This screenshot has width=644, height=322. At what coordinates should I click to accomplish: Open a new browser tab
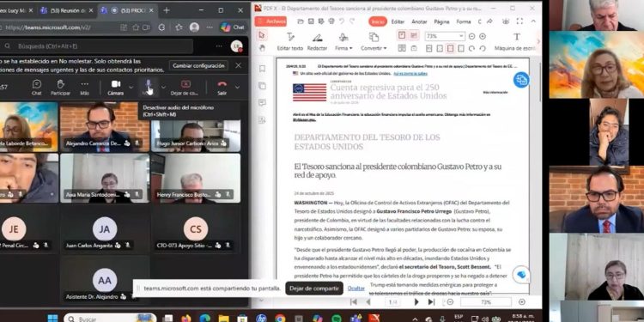tap(167, 10)
